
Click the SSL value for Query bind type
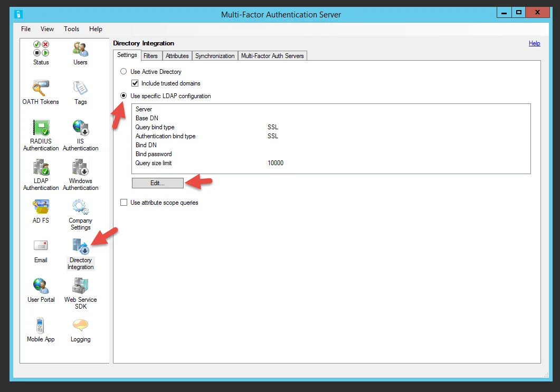(x=273, y=127)
